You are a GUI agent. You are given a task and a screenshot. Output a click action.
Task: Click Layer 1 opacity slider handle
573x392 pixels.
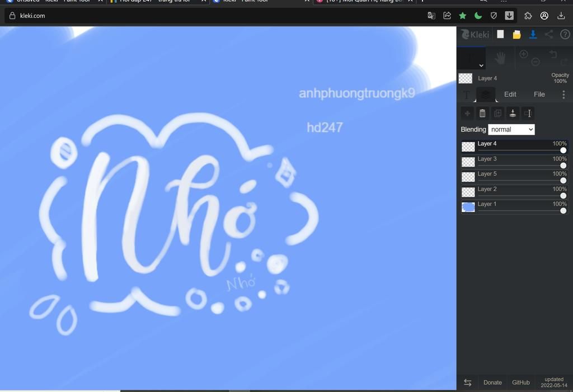pyautogui.click(x=563, y=210)
